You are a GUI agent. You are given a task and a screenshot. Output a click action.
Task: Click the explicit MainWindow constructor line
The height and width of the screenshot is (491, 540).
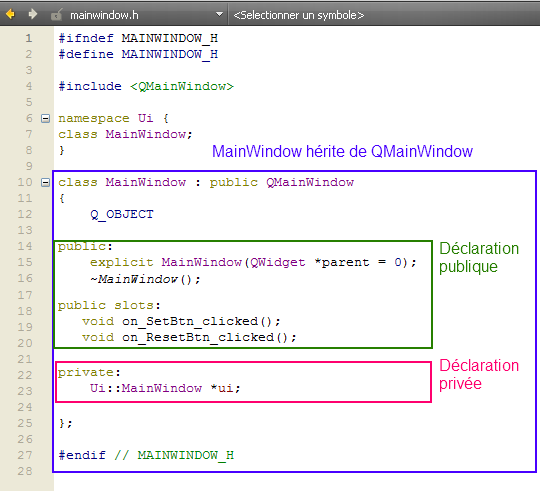[253, 262]
